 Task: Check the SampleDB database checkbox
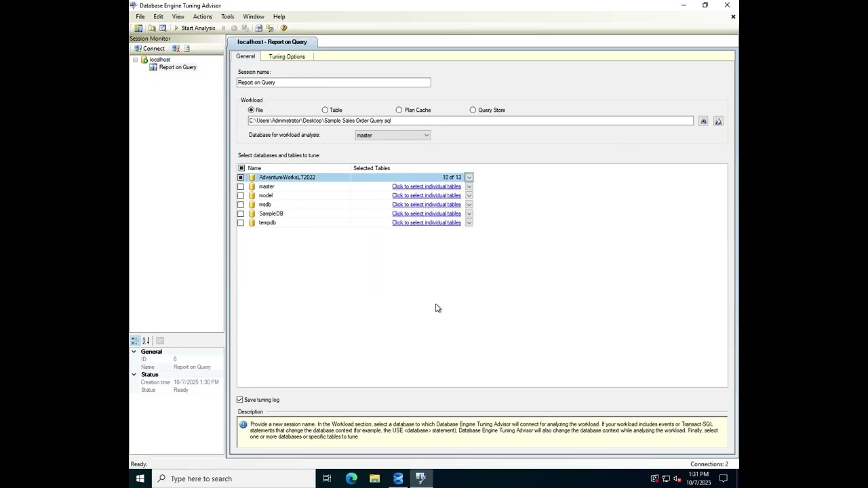[241, 213]
